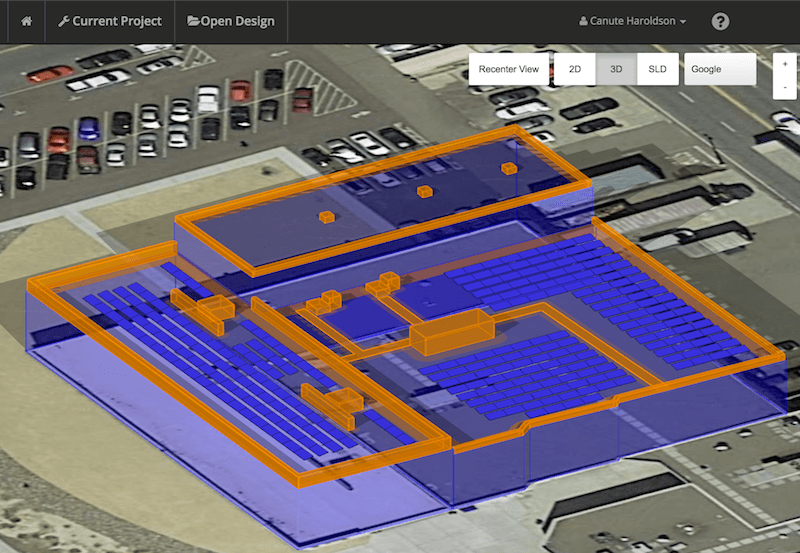Viewport: 800px width, 553px height.
Task: Select the large central orange rooftop unit
Action: point(452,332)
